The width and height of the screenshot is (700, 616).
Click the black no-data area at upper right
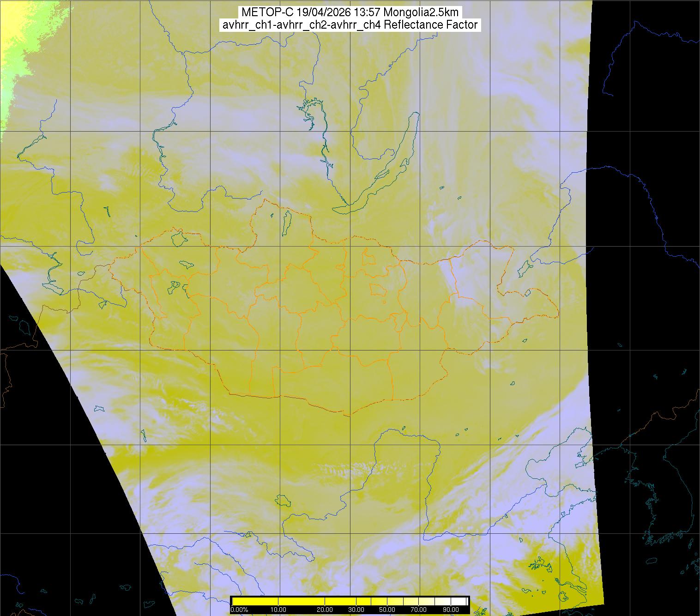point(646,115)
